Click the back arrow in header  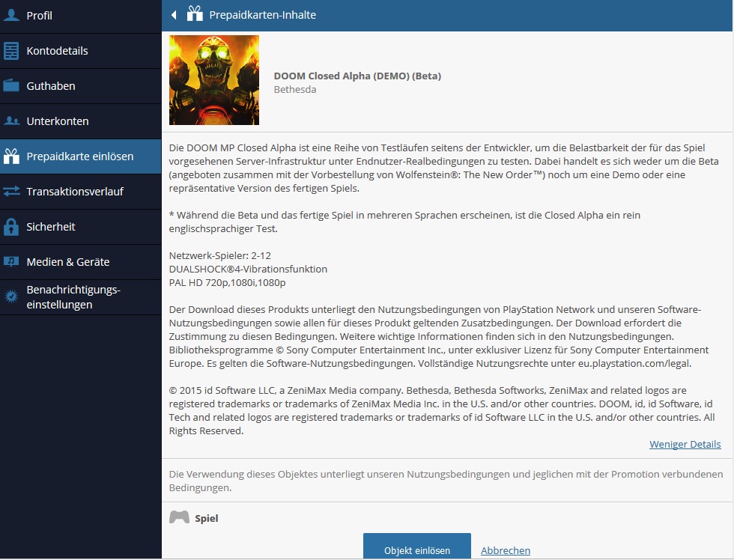[174, 15]
